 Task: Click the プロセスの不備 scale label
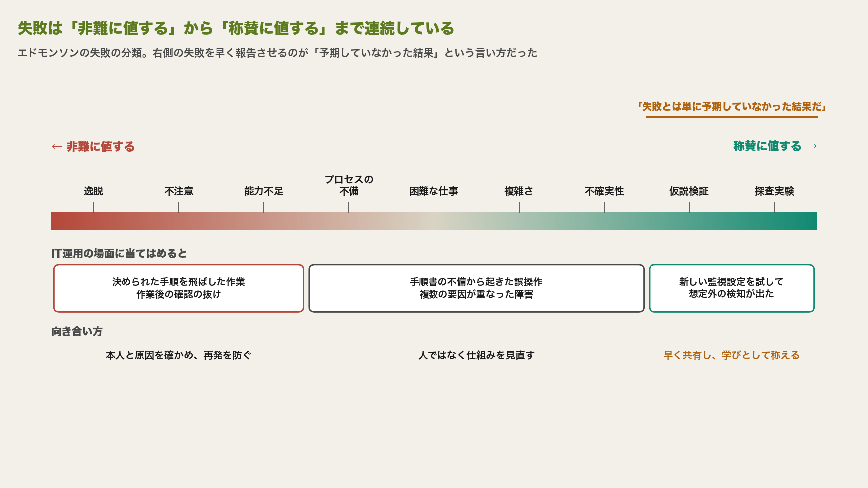(349, 185)
